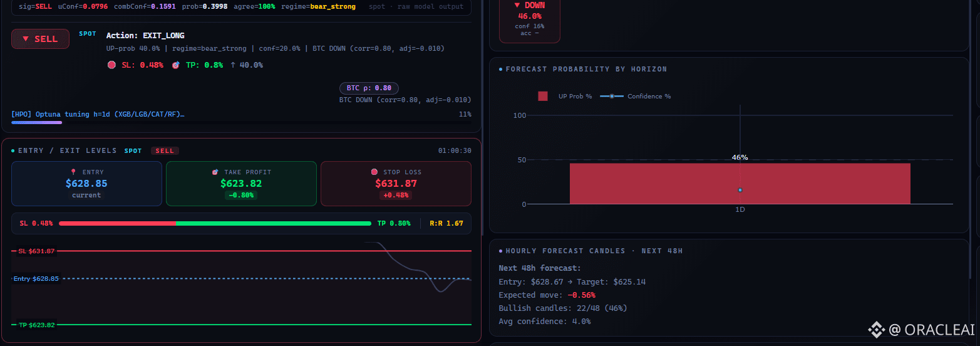Click the take profit price $623.82
The height and width of the screenshot is (346, 980).
coord(241,184)
